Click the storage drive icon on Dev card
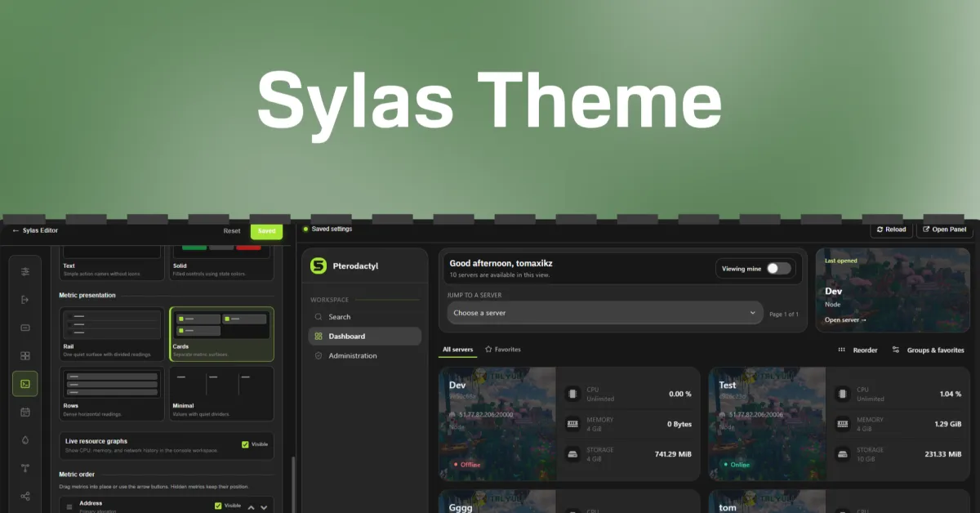This screenshot has height=513, width=980. tap(572, 453)
